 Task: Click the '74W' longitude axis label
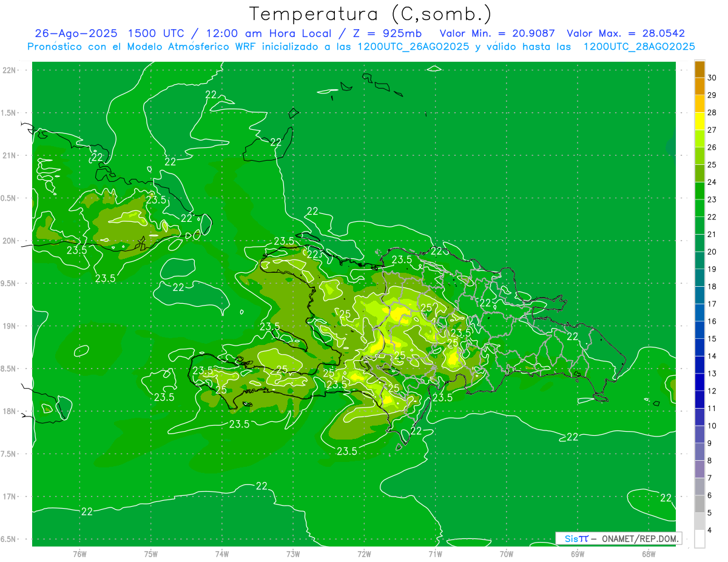click(x=222, y=554)
